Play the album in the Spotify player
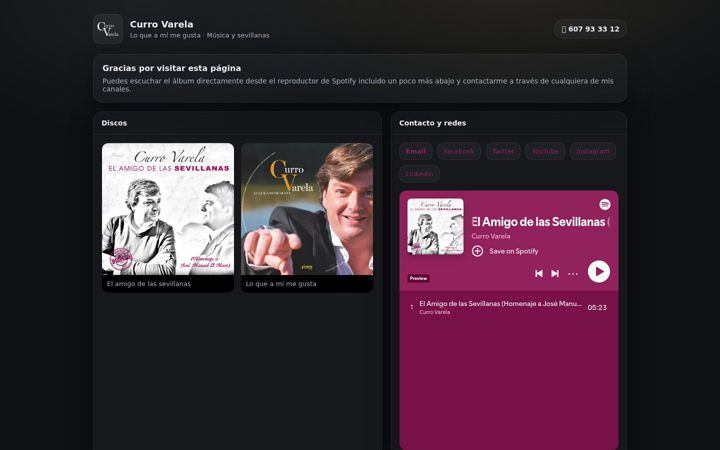Viewport: 720px width, 450px height. (x=599, y=272)
